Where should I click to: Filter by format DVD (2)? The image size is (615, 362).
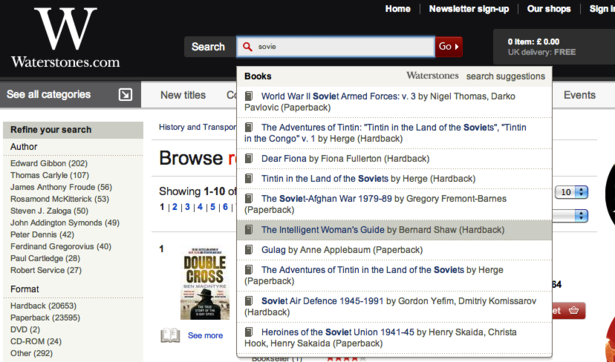coord(25,329)
